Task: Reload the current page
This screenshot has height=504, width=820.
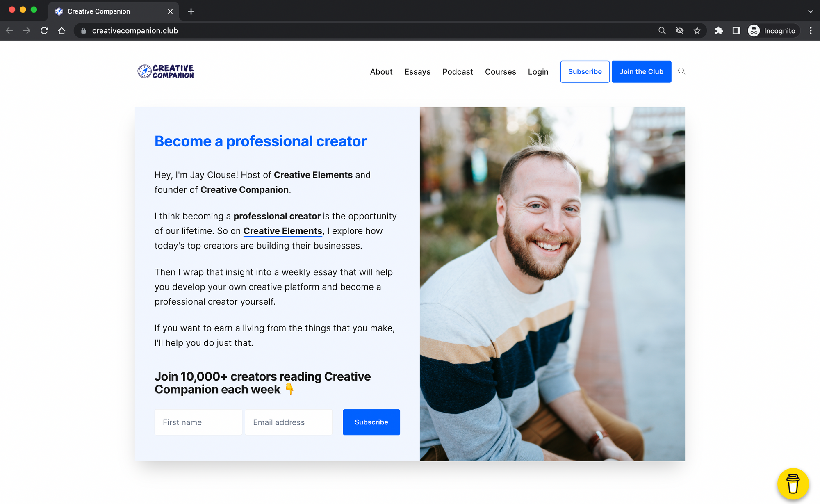Action: pos(44,31)
